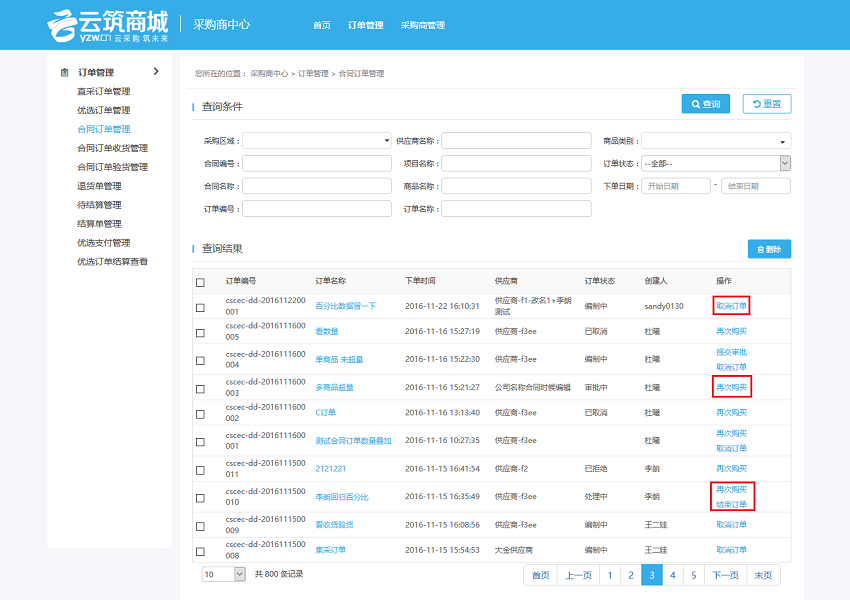Open the page size dropdown showing 10
The height and width of the screenshot is (600, 850).
point(224,574)
